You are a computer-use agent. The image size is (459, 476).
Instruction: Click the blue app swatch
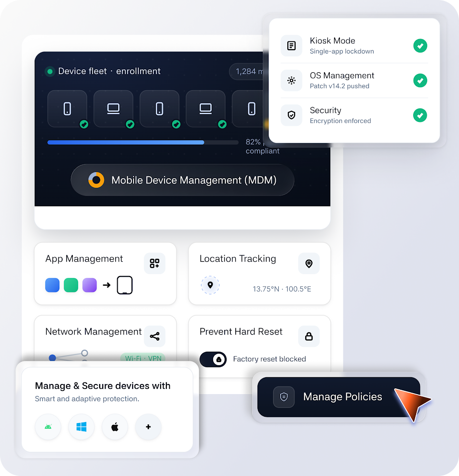(52, 285)
